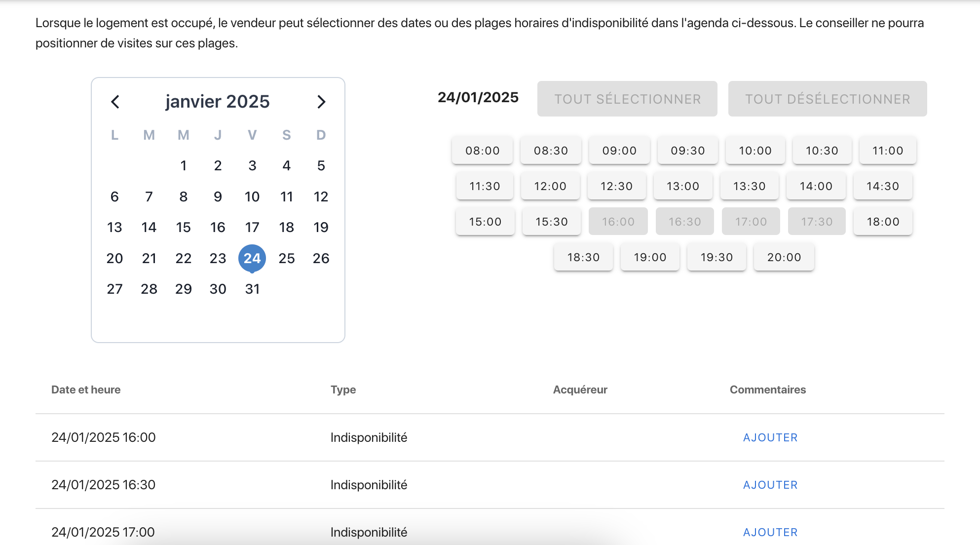Pick January 1 in the calendar
Viewport: 980px width, 545px height.
coord(183,165)
